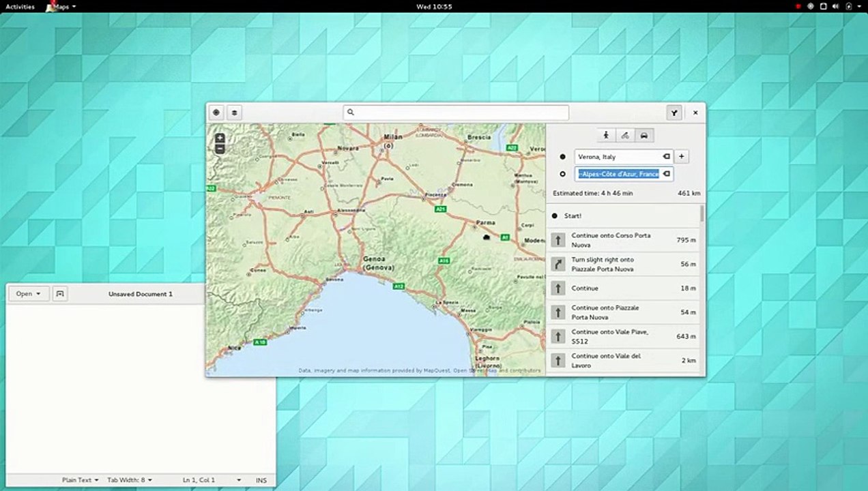This screenshot has height=491, width=868.
Task: Open the Maps application menu
Action: tap(61, 6)
